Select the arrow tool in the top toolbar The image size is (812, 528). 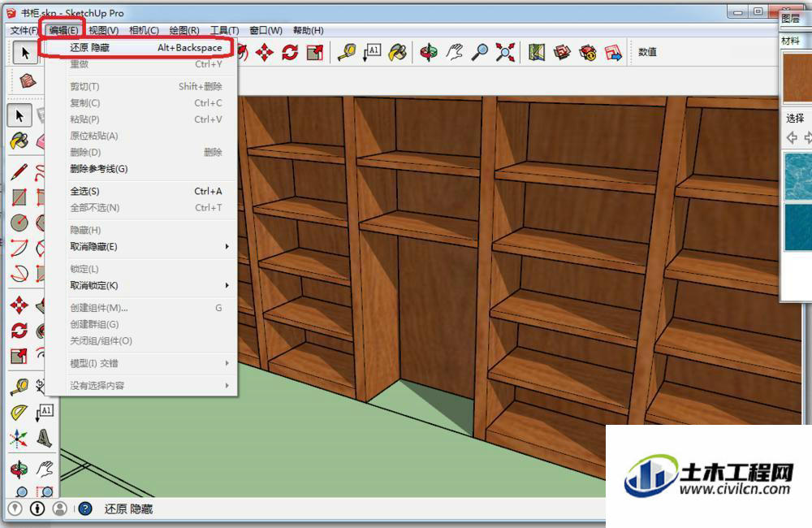25,52
